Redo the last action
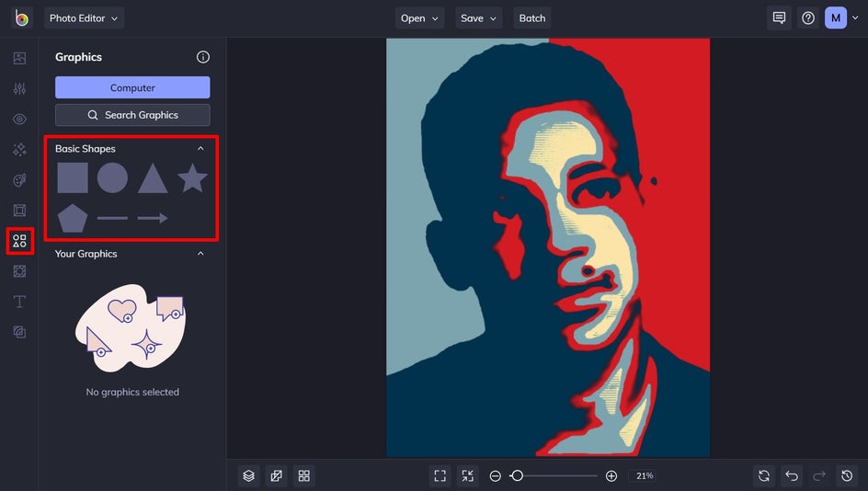The image size is (868, 491). tap(819, 475)
